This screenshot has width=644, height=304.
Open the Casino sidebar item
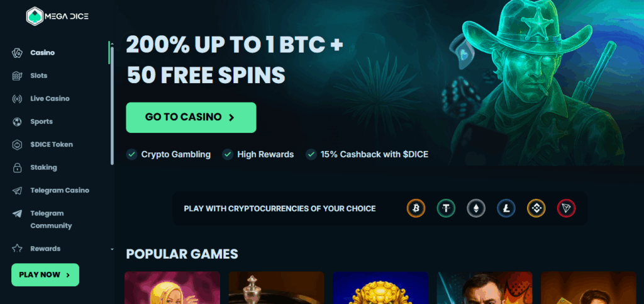[42, 53]
